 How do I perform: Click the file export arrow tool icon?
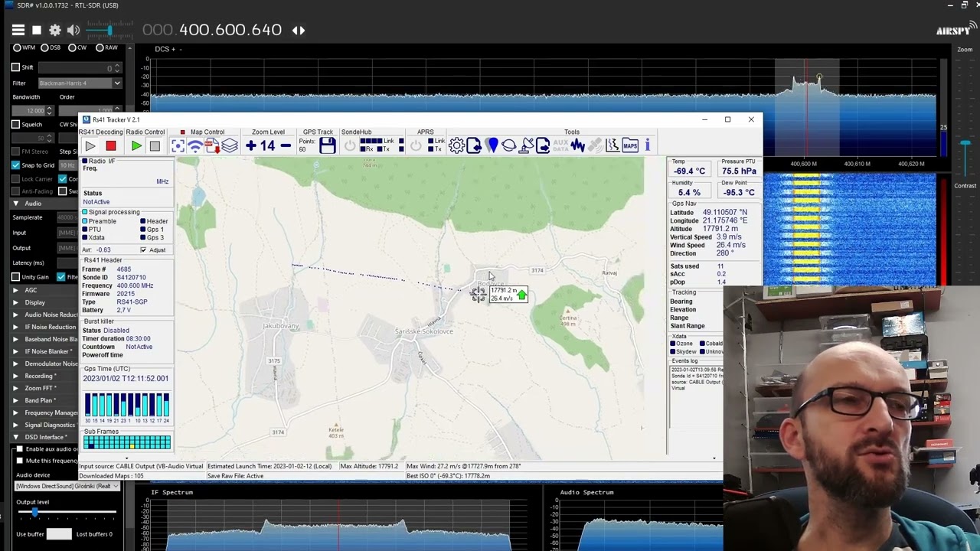pyautogui.click(x=474, y=145)
